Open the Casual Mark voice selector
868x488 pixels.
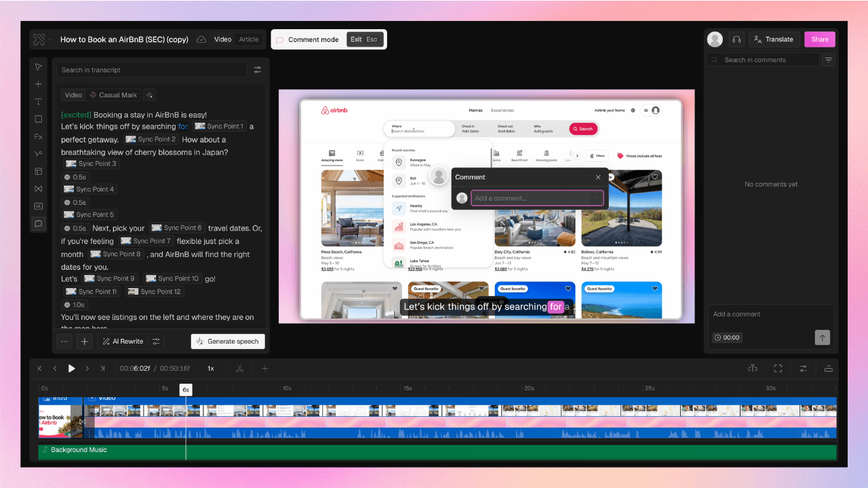tap(114, 95)
